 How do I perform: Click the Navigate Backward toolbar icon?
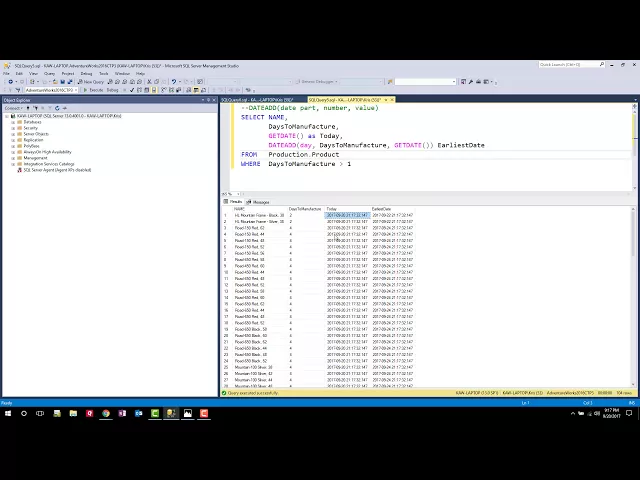click(10, 82)
